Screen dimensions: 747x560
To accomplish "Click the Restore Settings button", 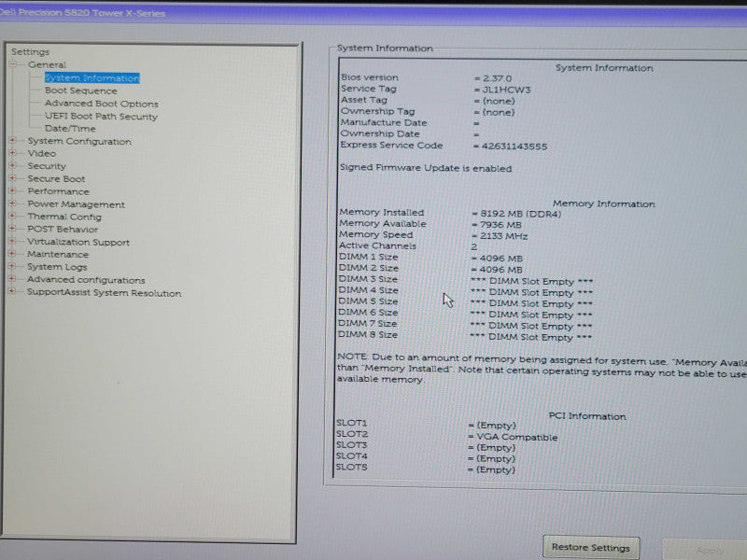I will [591, 548].
